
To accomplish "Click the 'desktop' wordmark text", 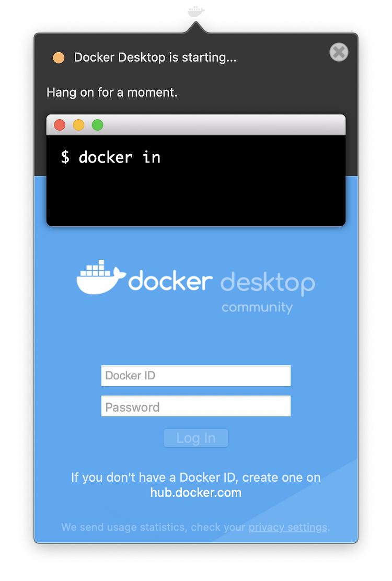I will click(x=268, y=283).
